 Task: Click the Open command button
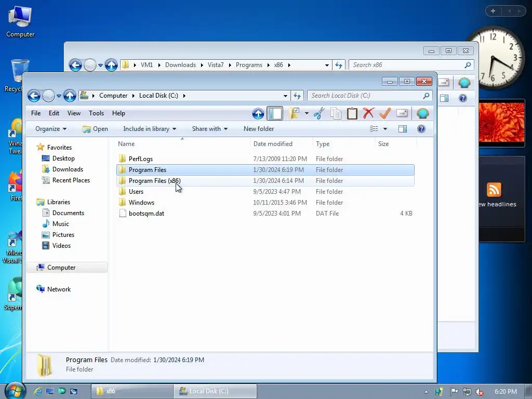pyautogui.click(x=96, y=129)
